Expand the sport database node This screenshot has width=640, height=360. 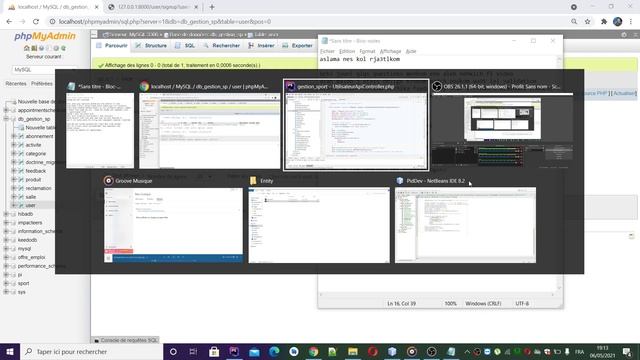click(6, 283)
